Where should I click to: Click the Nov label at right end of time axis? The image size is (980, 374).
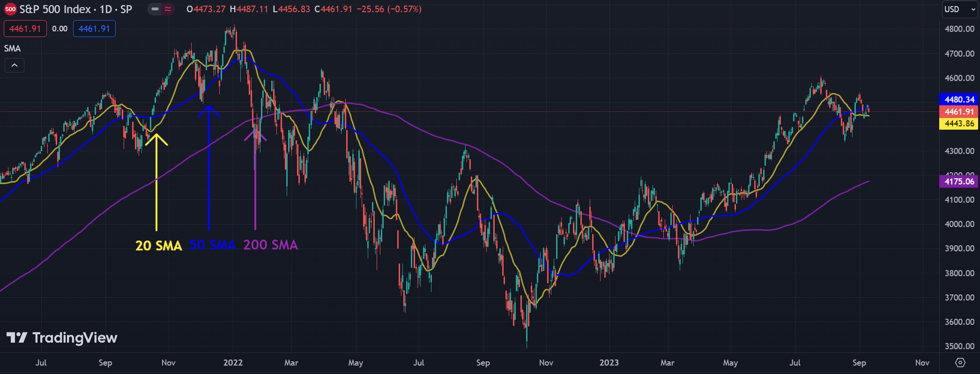point(922,362)
